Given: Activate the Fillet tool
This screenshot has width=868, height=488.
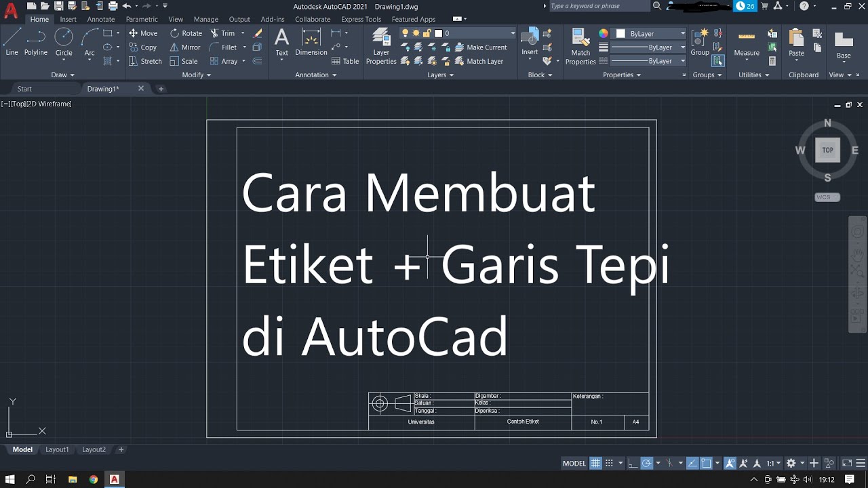Looking at the screenshot, I should (224, 47).
